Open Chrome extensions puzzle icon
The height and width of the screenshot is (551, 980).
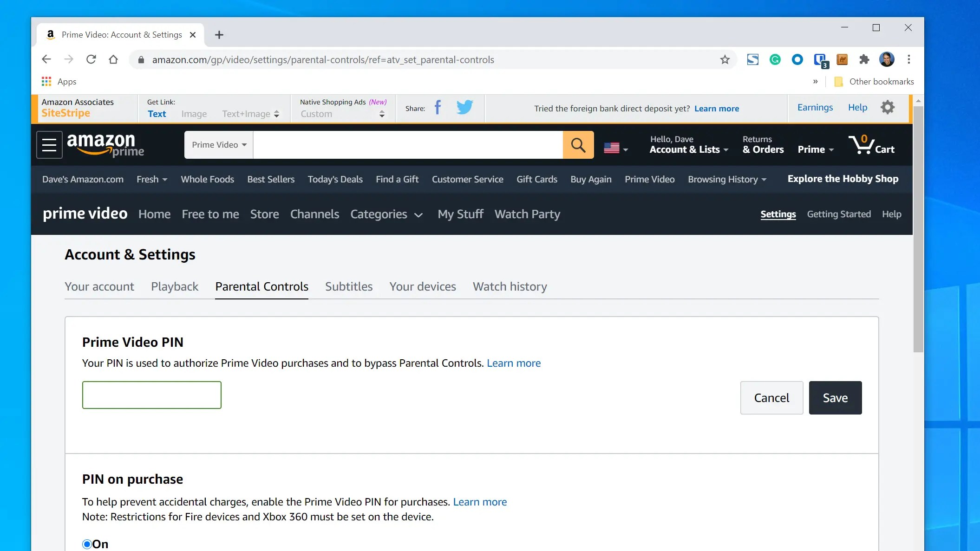(x=864, y=59)
